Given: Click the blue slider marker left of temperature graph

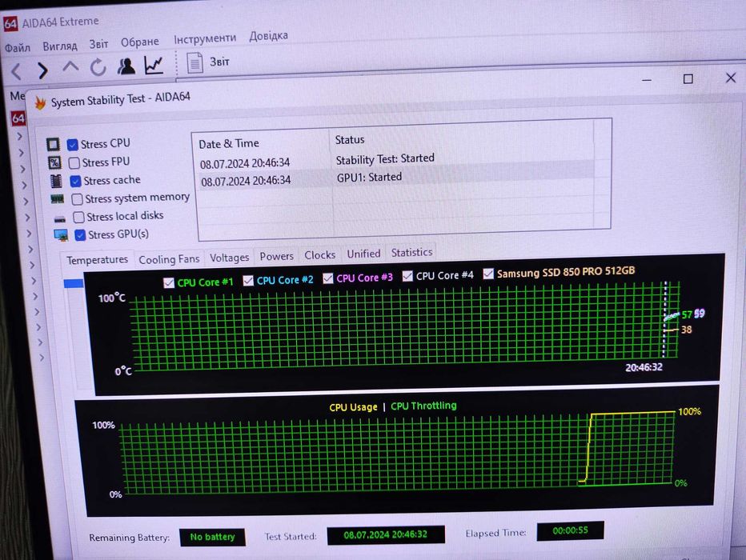Looking at the screenshot, I should (x=74, y=283).
